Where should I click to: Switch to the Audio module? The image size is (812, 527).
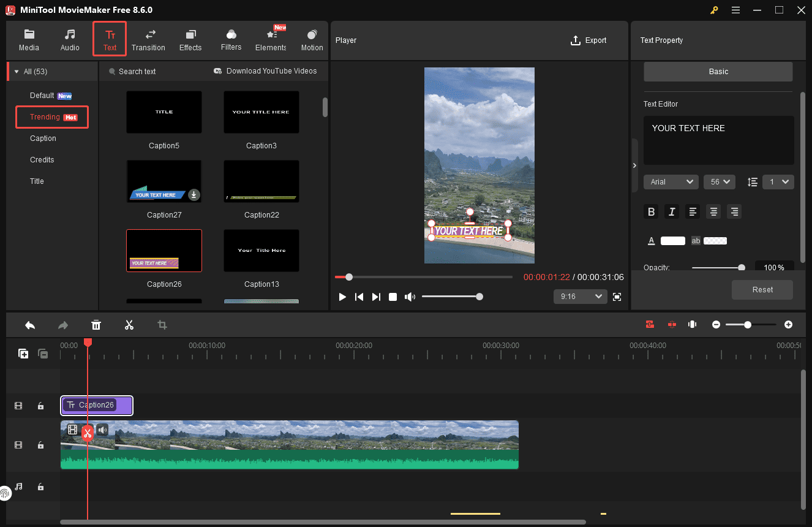coord(70,39)
